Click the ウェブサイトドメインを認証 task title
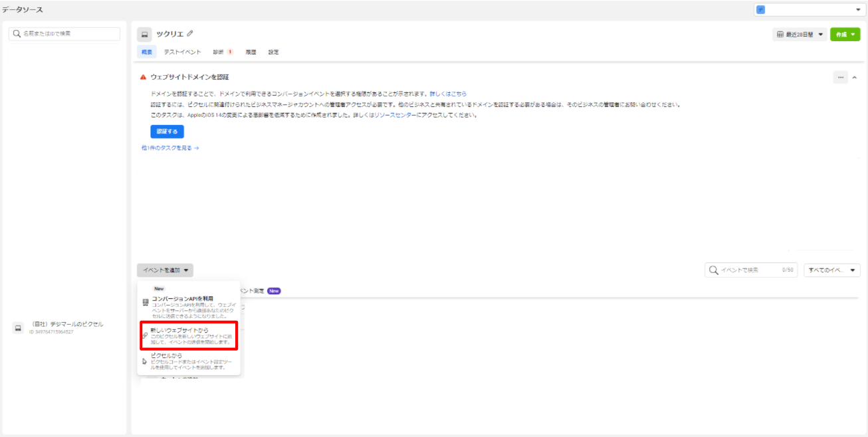868x437 pixels. tap(190, 77)
